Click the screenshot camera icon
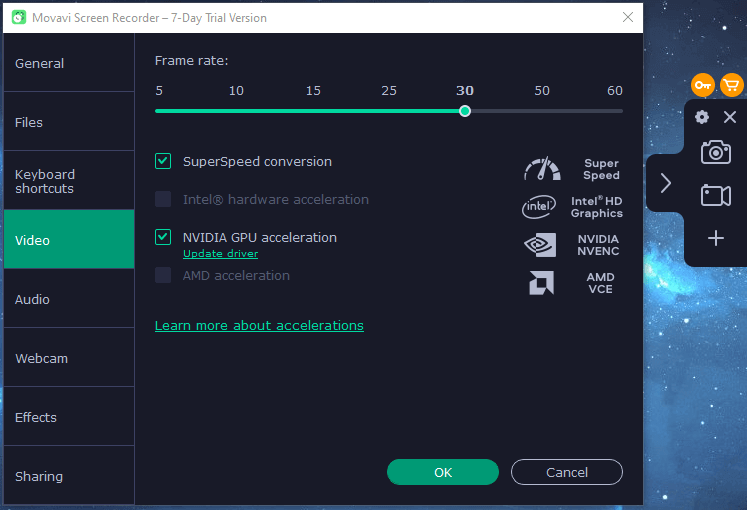747x510 pixels. 716,152
